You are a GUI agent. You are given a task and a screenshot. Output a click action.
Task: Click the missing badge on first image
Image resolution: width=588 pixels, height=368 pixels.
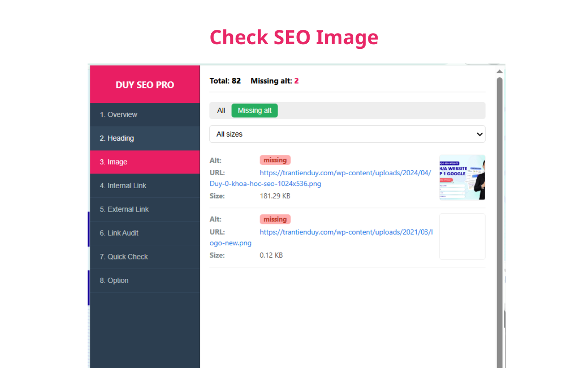275,160
